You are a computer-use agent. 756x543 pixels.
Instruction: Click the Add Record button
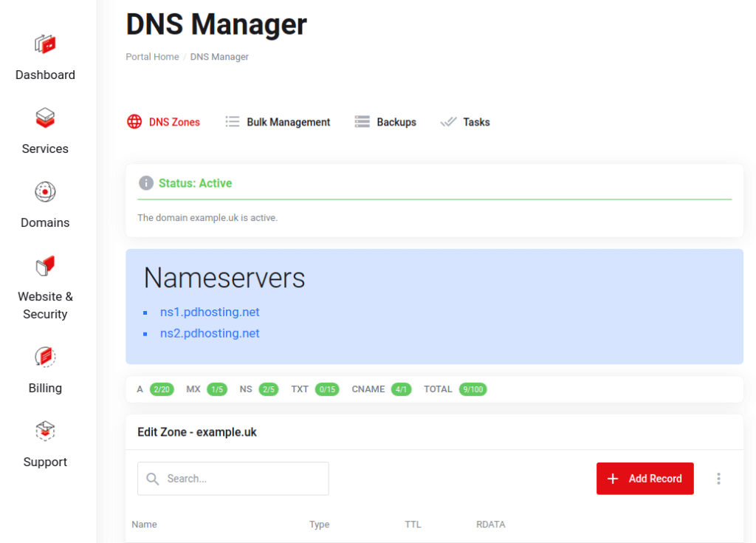[645, 479]
